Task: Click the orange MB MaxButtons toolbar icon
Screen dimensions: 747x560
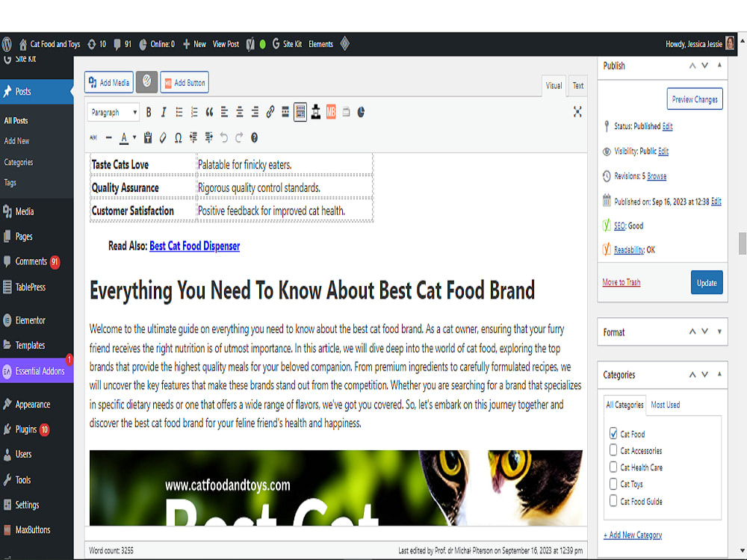Action: tap(331, 113)
